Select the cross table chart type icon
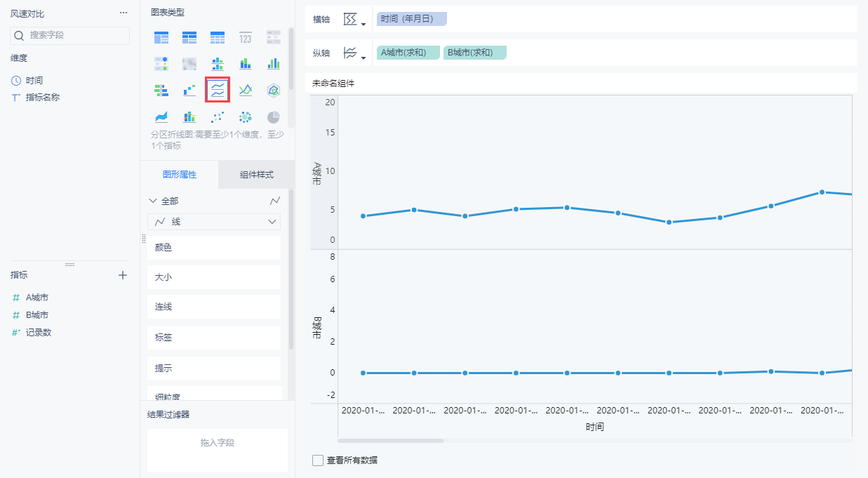The width and height of the screenshot is (868, 478). point(189,37)
